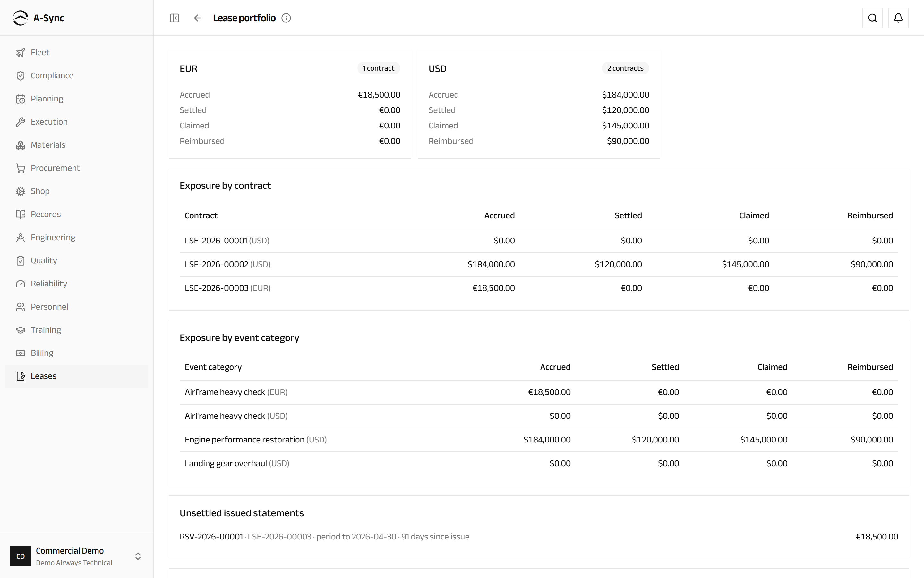Viewport: 924px width, 578px height.
Task: Click the USD card heading
Action: 437,69
